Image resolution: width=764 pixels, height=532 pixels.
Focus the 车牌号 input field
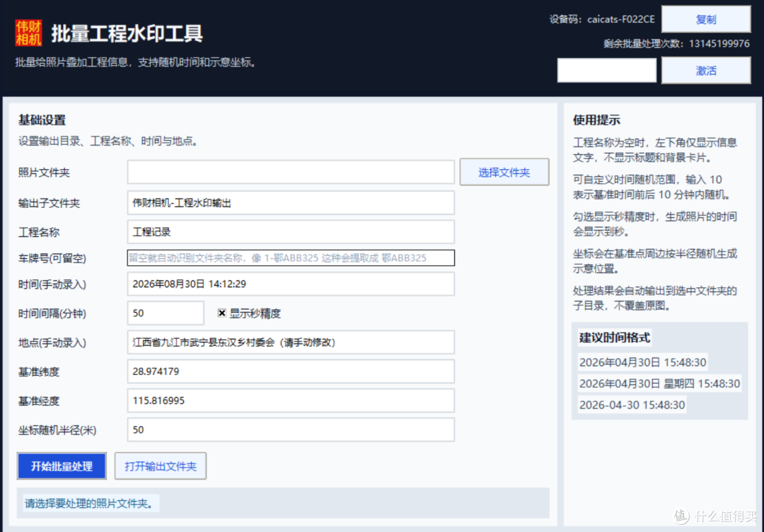(291, 258)
